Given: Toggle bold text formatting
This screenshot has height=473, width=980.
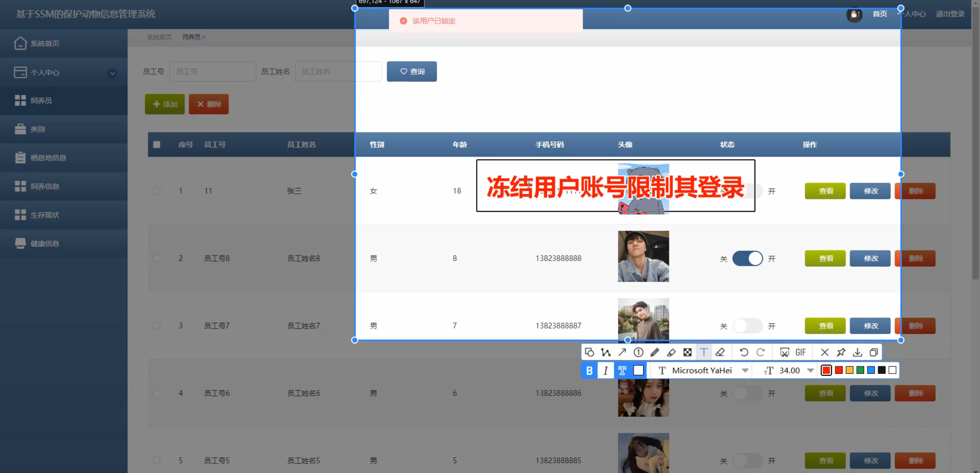Looking at the screenshot, I should point(590,370).
